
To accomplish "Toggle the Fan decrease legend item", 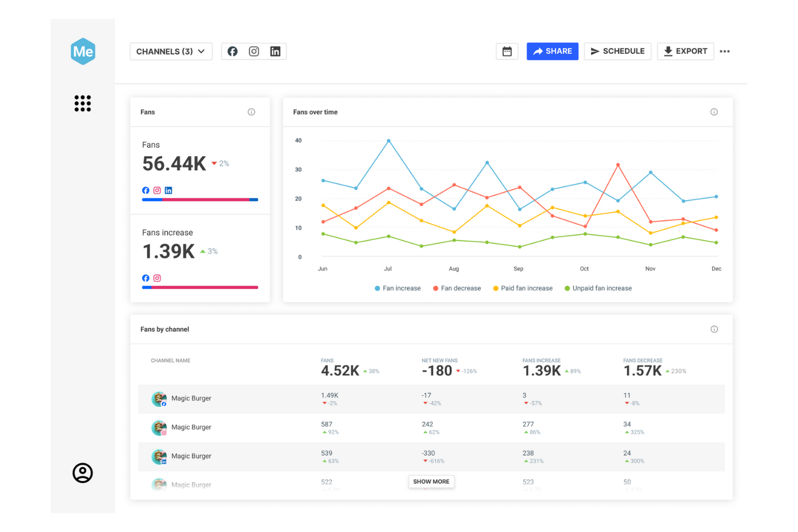I will pos(457,288).
